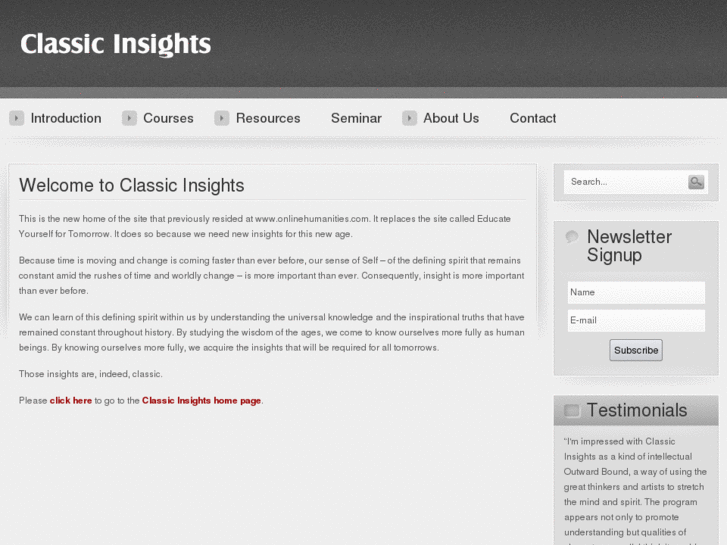Click the newsletter Name field
The height and width of the screenshot is (545, 727).
[x=636, y=293]
